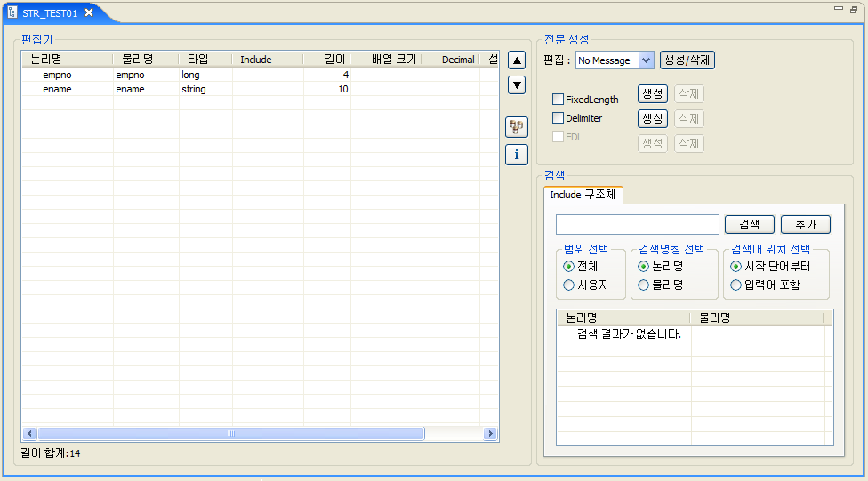
Task: Click the 생성/삭제 button
Action: (x=687, y=60)
